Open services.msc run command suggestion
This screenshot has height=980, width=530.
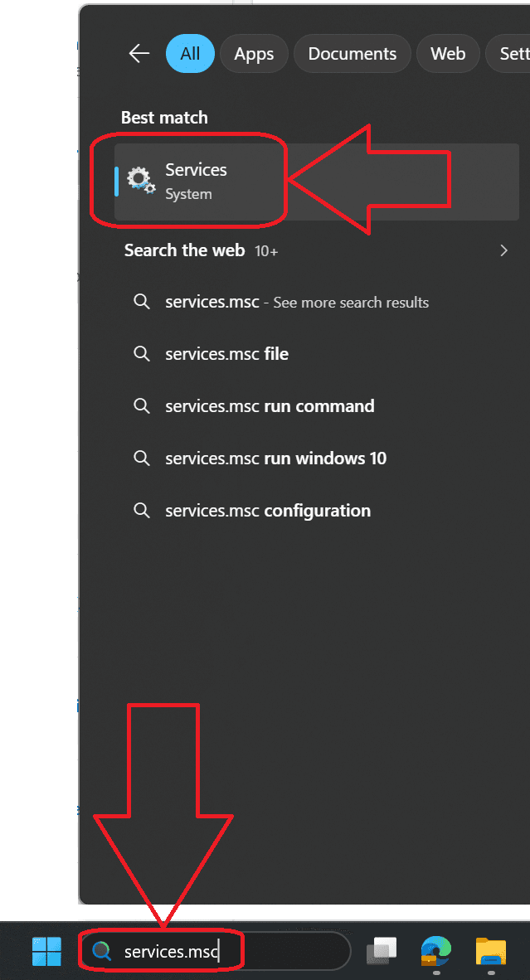pos(269,405)
